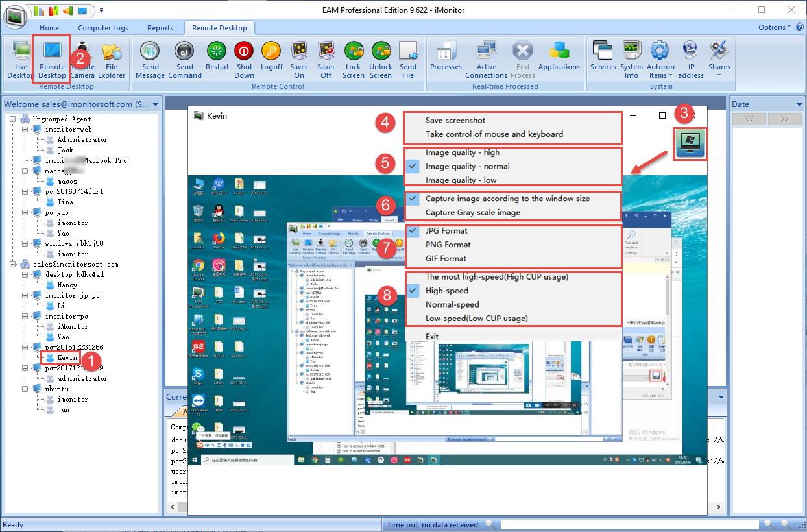Switch to the Computer Logs tab
807x532 pixels.
point(103,28)
